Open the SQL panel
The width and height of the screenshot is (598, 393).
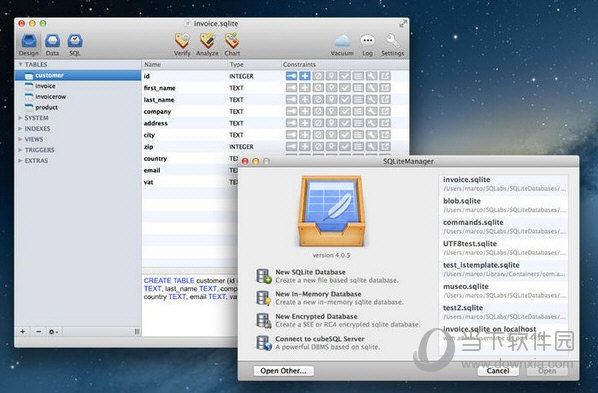(x=75, y=45)
